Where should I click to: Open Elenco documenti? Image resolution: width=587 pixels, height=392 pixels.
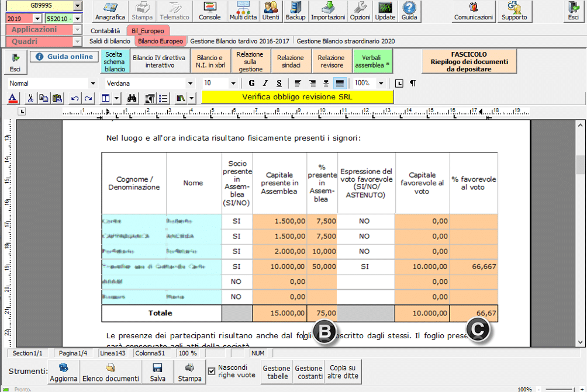click(x=111, y=372)
